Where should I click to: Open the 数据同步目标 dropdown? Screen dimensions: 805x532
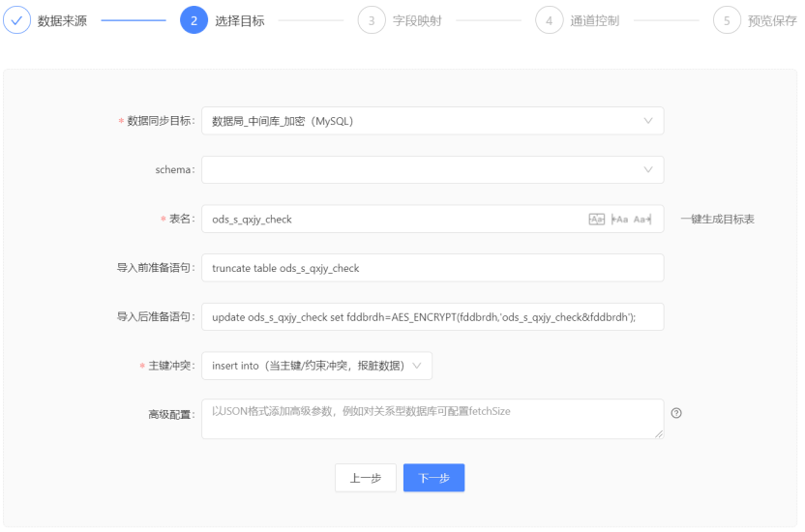coord(432,121)
